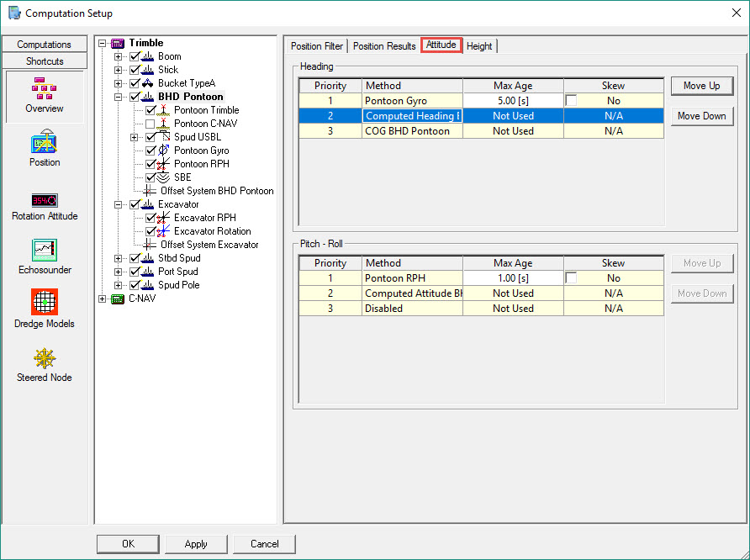This screenshot has height=560, width=750.
Task: Edit Max Age field for Pontoon RPH
Action: pyautogui.click(x=512, y=278)
